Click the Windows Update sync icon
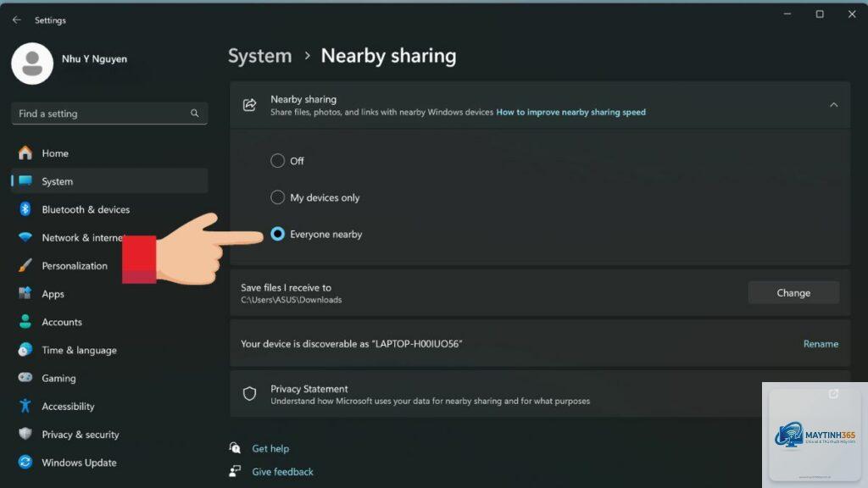 25,462
